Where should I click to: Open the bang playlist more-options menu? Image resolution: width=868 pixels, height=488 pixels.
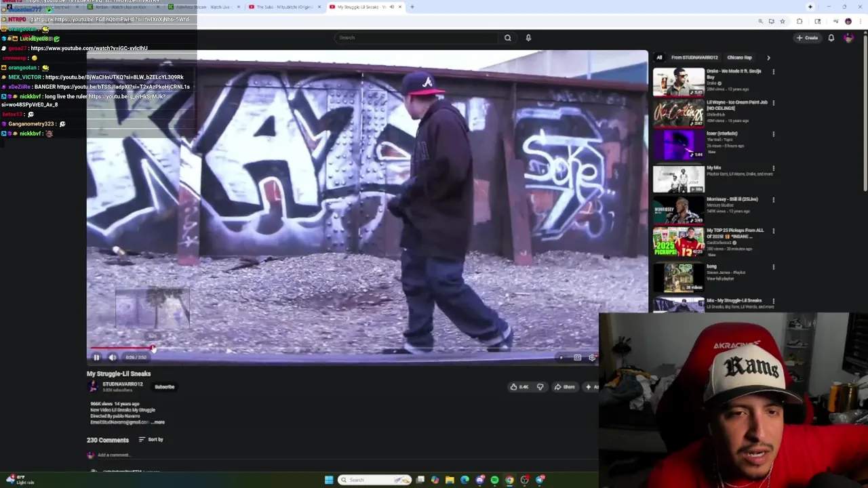coord(773,267)
